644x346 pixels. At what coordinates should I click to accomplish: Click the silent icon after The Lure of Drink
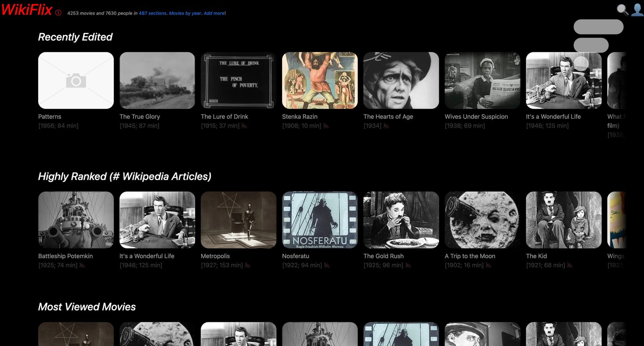tap(244, 126)
